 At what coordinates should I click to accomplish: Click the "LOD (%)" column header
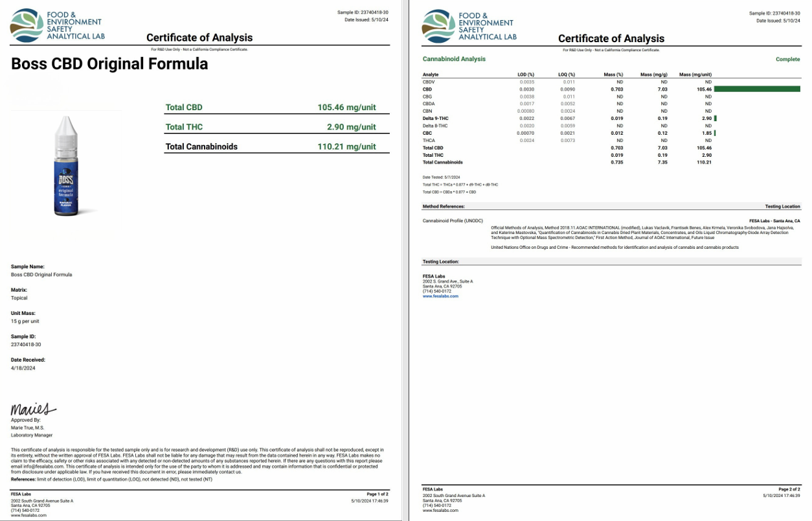tap(525, 75)
